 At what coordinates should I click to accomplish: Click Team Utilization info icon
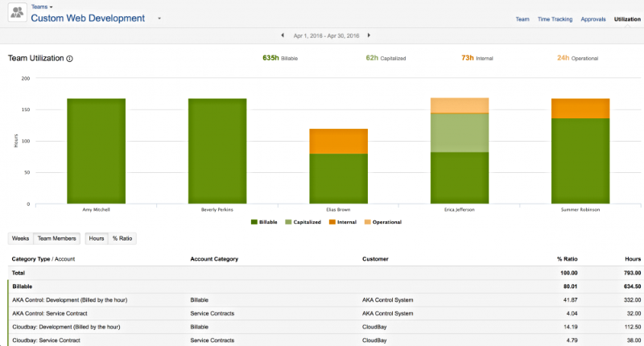pyautogui.click(x=70, y=59)
